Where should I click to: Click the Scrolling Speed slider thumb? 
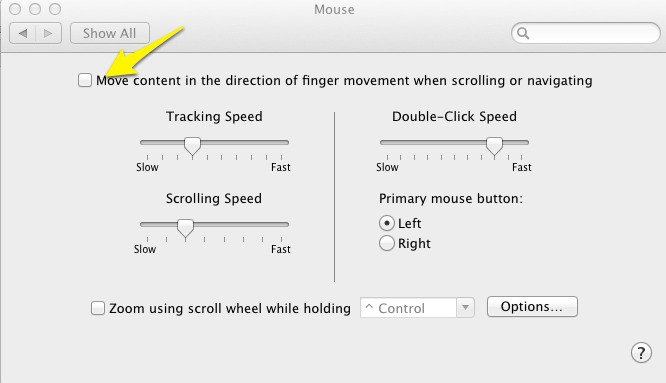[185, 228]
